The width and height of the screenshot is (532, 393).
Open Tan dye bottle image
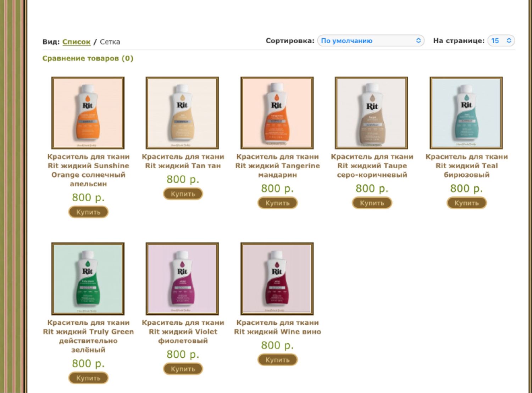(x=182, y=113)
